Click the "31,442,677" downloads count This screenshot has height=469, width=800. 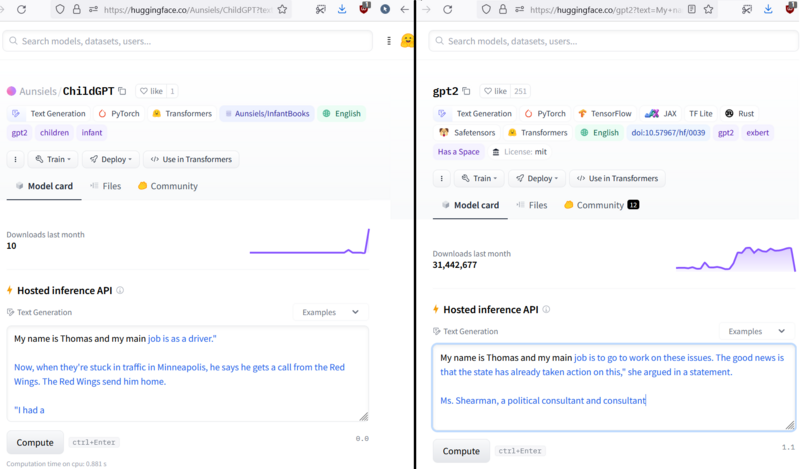pos(455,265)
